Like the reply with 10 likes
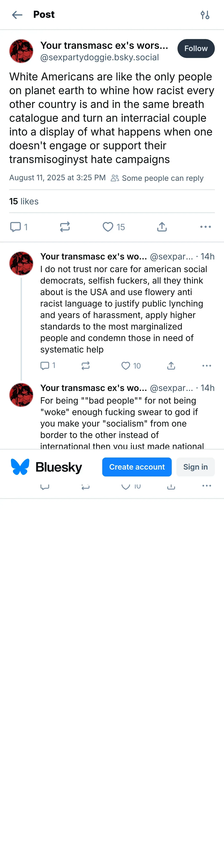 [126, 366]
